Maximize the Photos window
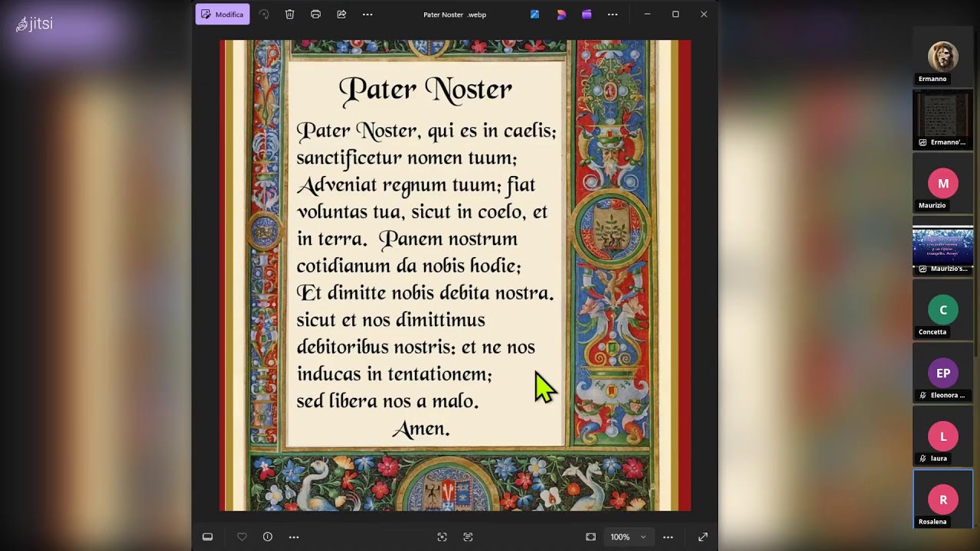 tap(675, 15)
